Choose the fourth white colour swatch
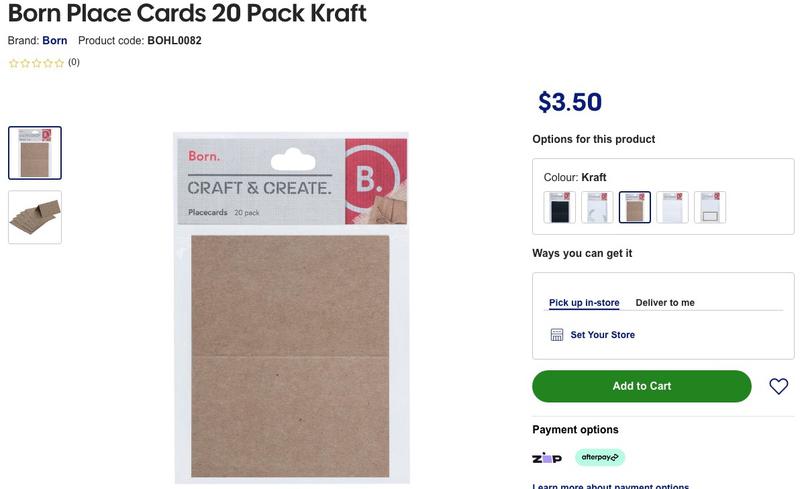Screen dimensions: 800x489 coord(672,207)
